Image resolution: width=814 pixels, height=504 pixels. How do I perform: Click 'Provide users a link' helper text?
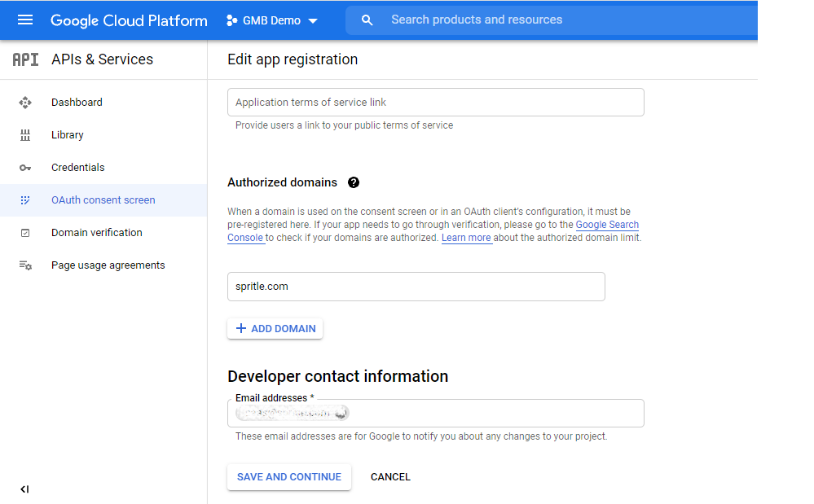344,125
